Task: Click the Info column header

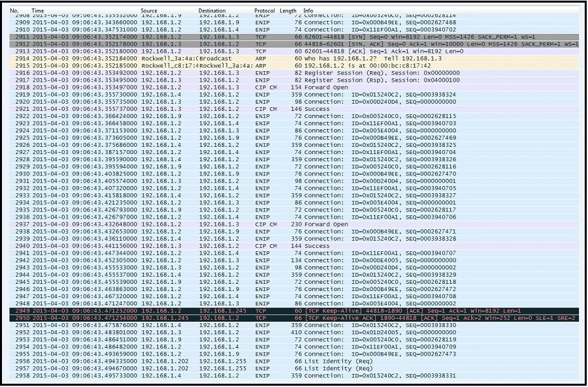Action: 308,11
